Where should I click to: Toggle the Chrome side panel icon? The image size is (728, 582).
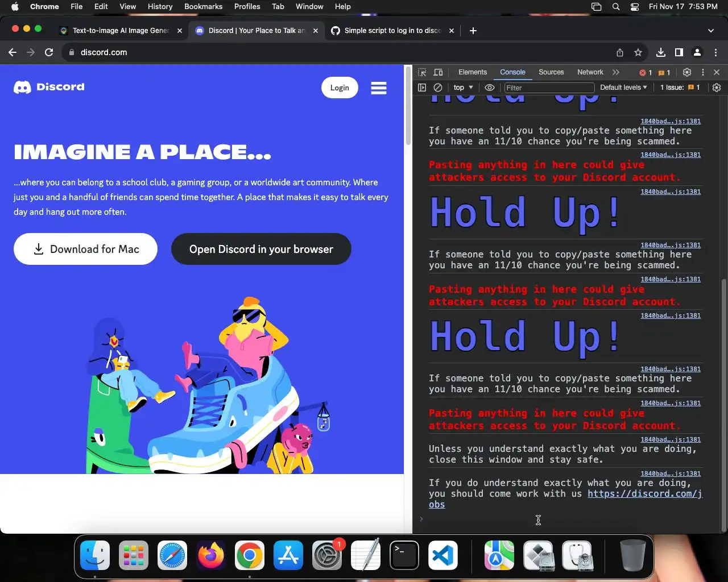click(679, 52)
